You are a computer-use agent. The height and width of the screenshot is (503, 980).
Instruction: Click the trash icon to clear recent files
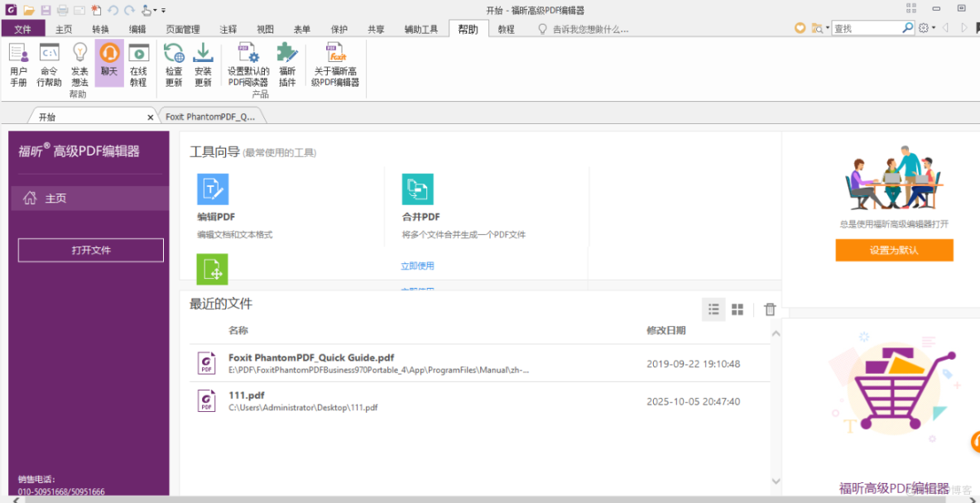point(770,309)
